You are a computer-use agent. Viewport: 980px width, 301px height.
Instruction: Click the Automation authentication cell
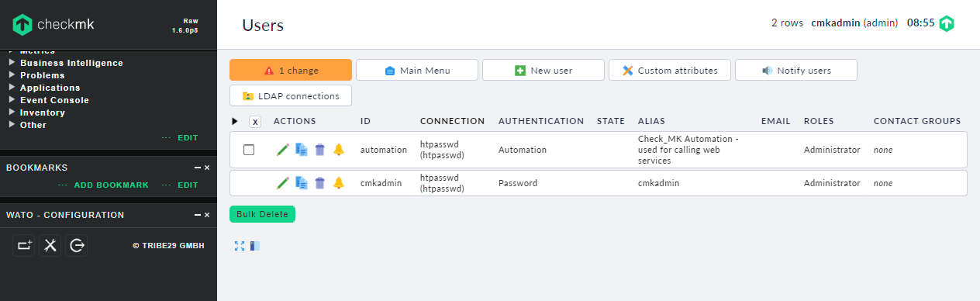[523, 150]
